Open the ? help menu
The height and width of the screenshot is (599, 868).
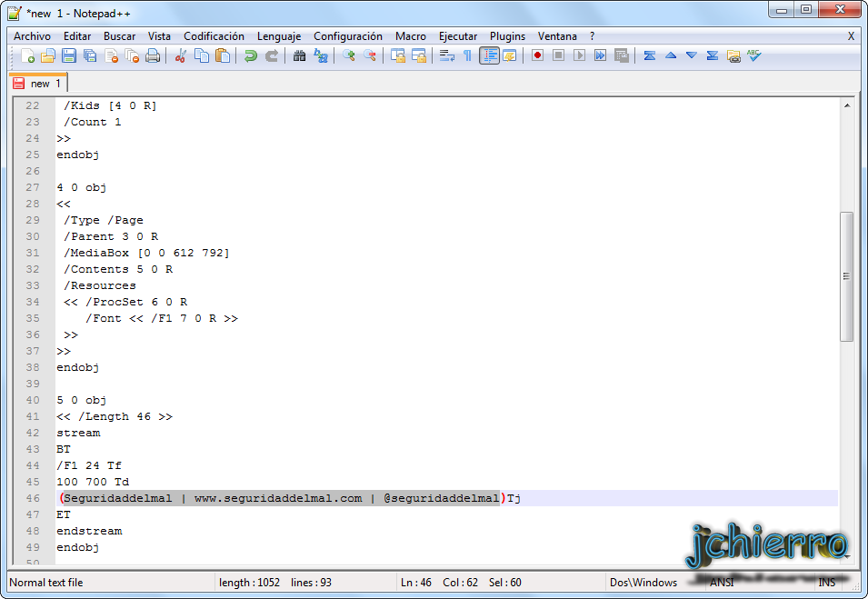[x=592, y=36]
